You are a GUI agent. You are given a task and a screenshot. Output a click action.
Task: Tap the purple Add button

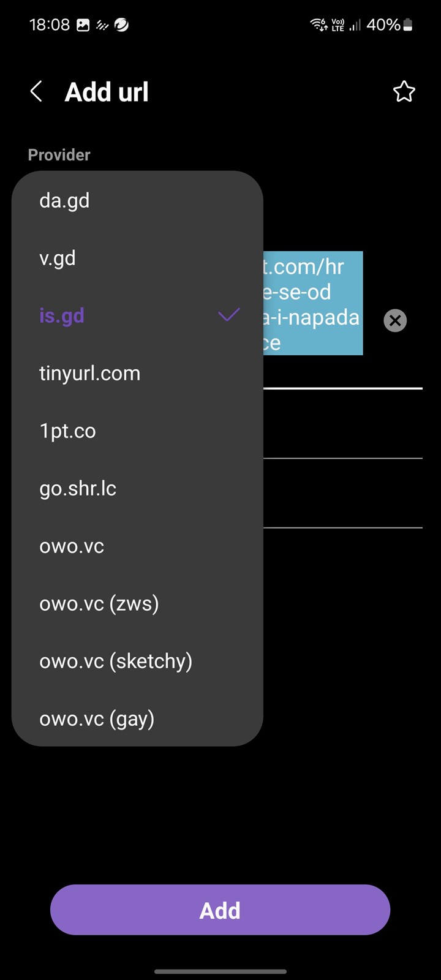(220, 910)
